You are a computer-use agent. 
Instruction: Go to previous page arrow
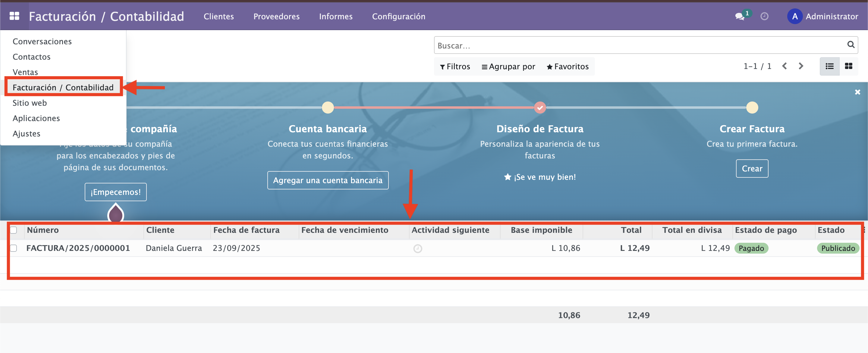[785, 66]
